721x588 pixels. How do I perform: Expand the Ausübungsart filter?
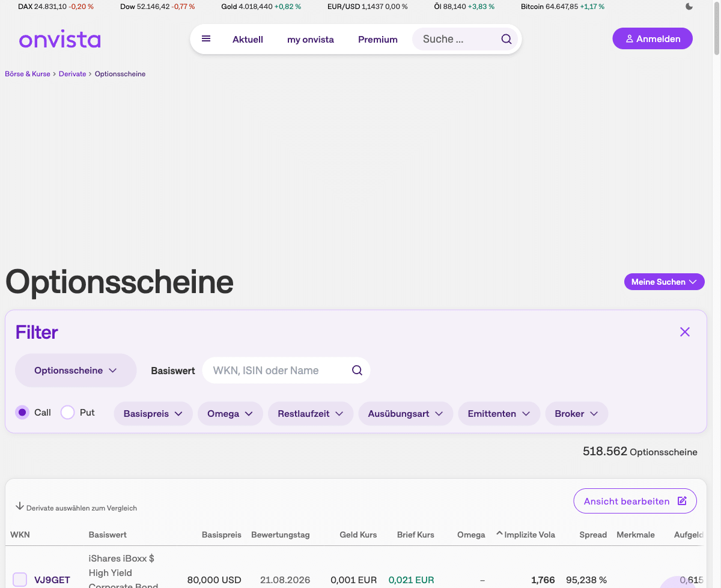click(x=406, y=414)
